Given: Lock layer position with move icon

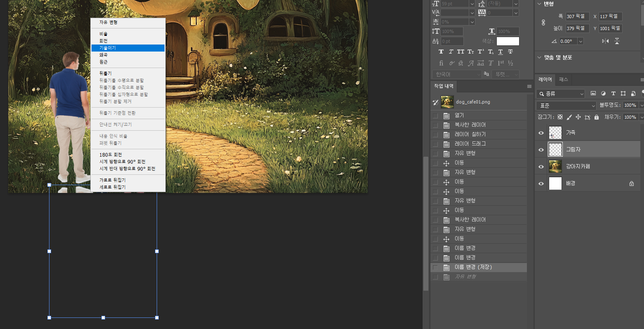Looking at the screenshot, I should [578, 117].
